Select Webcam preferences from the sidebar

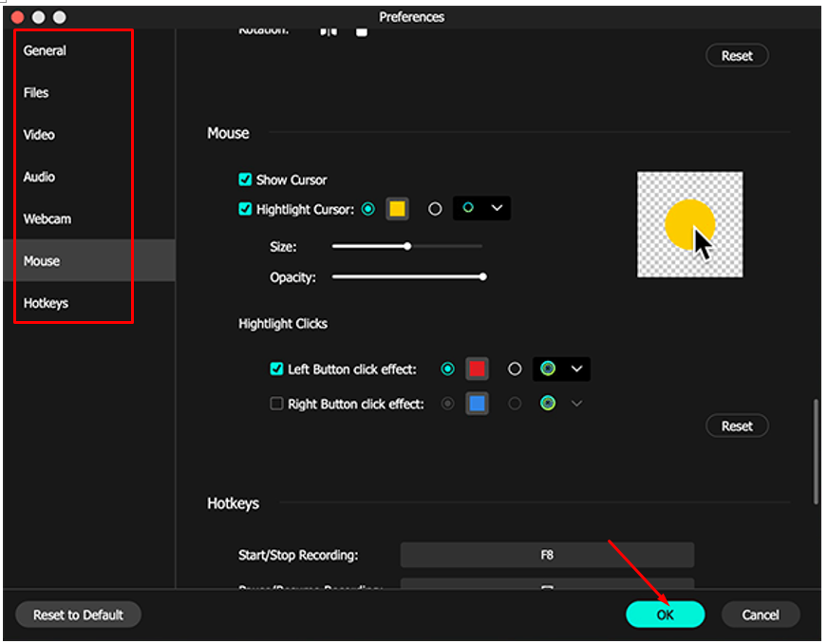coord(48,218)
